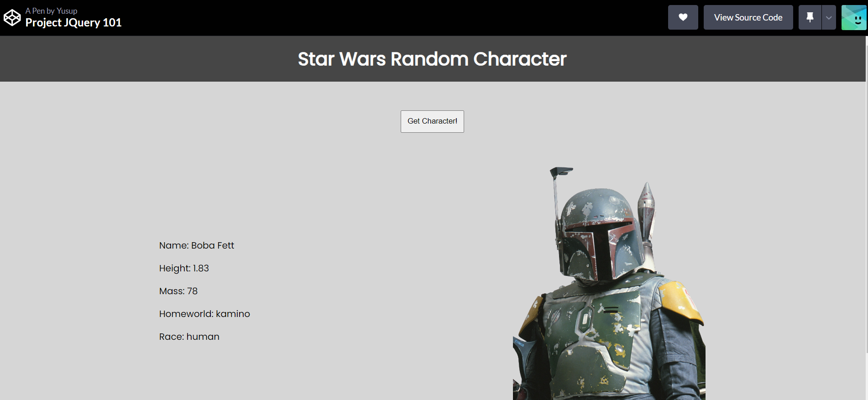The width and height of the screenshot is (868, 400).
Task: Click the dark gray page header banner
Action: (433, 59)
